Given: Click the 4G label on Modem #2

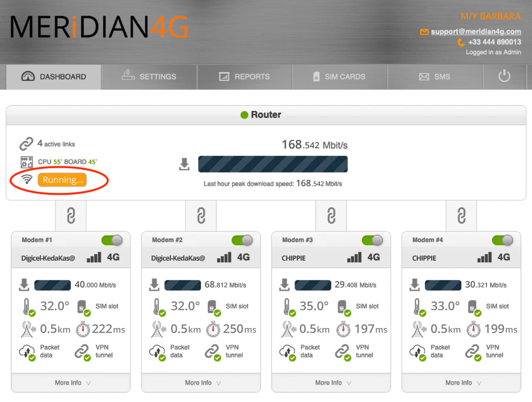Looking at the screenshot, I should tap(243, 257).
